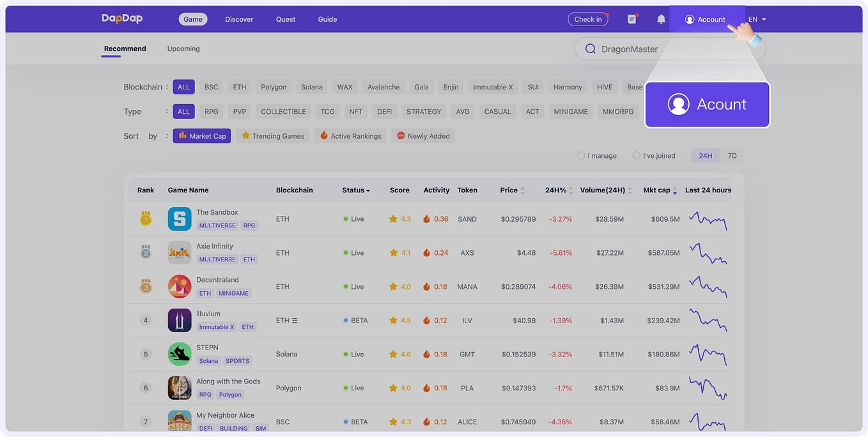Image resolution: width=868 pixels, height=437 pixels.
Task: Expand the EN language dropdown
Action: (x=757, y=19)
